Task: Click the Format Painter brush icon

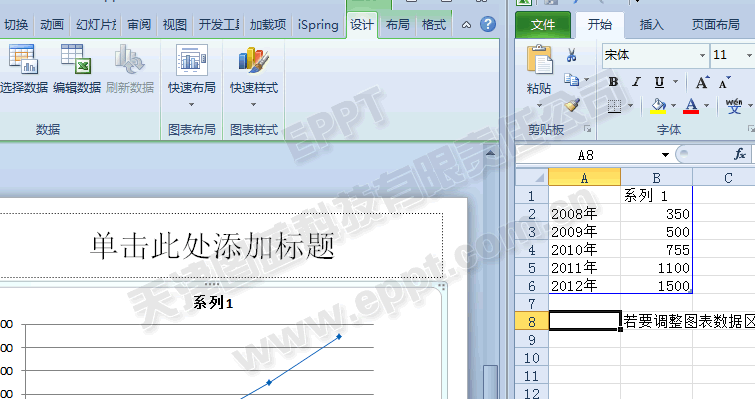Action: click(x=572, y=104)
